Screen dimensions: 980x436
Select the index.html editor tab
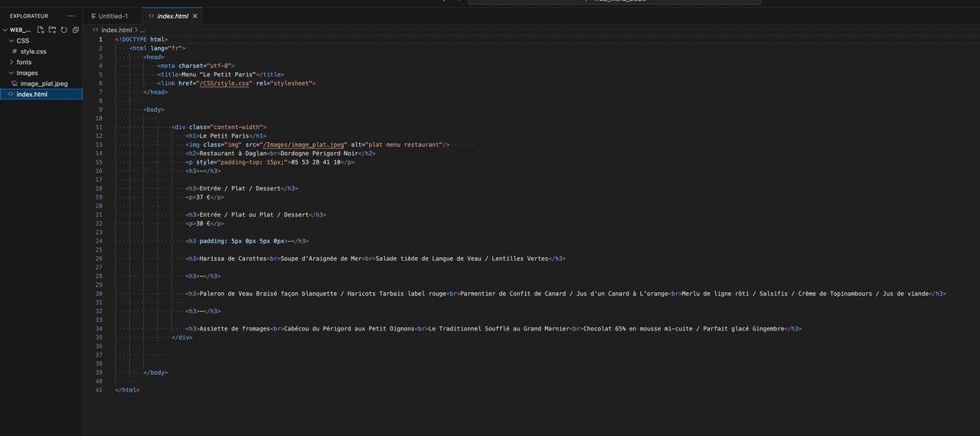[x=171, y=16]
